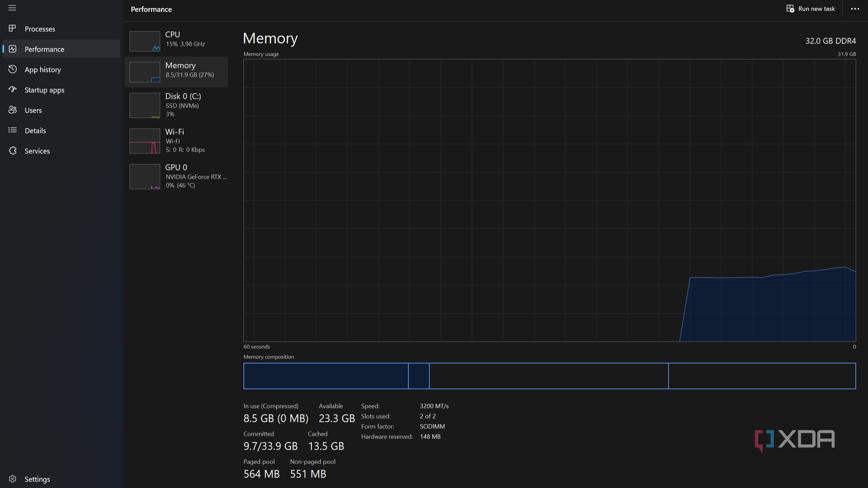Viewport: 868px width, 488px height.
Task: Click the Services puzzle-gear icon
Action: [x=12, y=150]
